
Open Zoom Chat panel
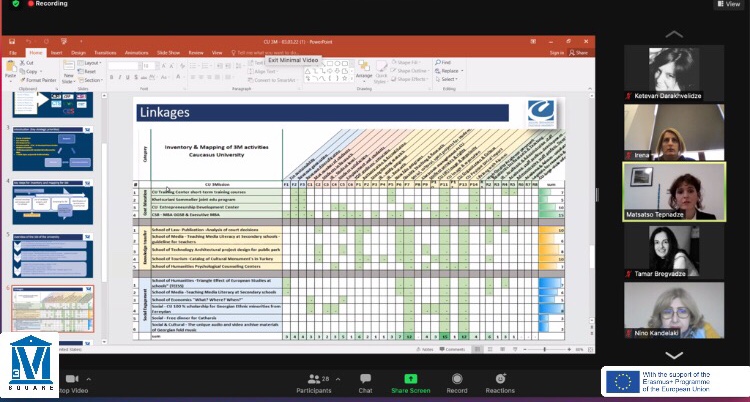(365, 384)
